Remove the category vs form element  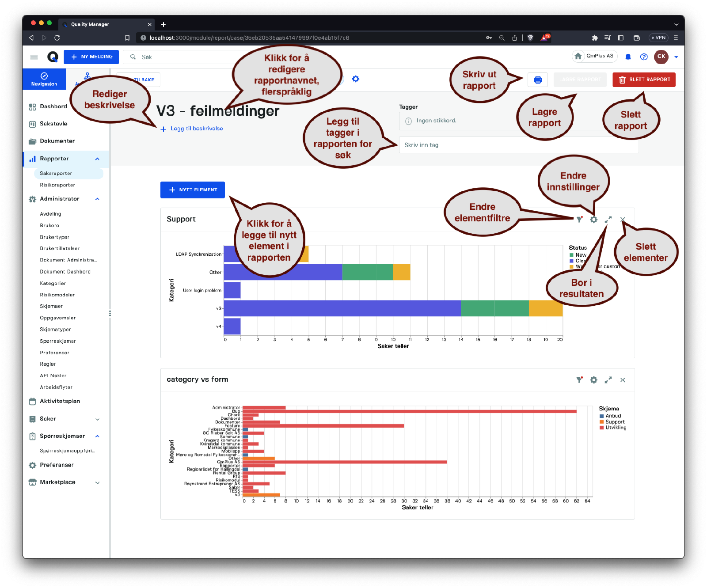point(623,380)
